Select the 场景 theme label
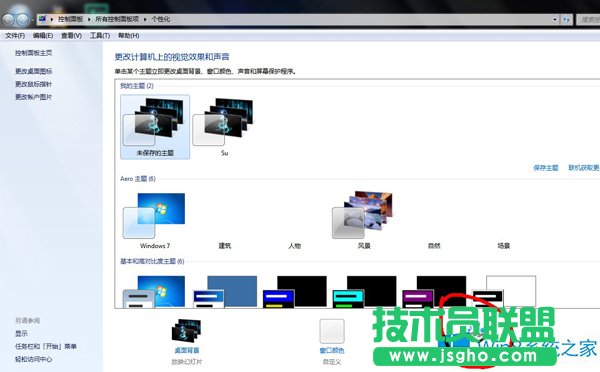This screenshot has width=600, height=372. (504, 246)
